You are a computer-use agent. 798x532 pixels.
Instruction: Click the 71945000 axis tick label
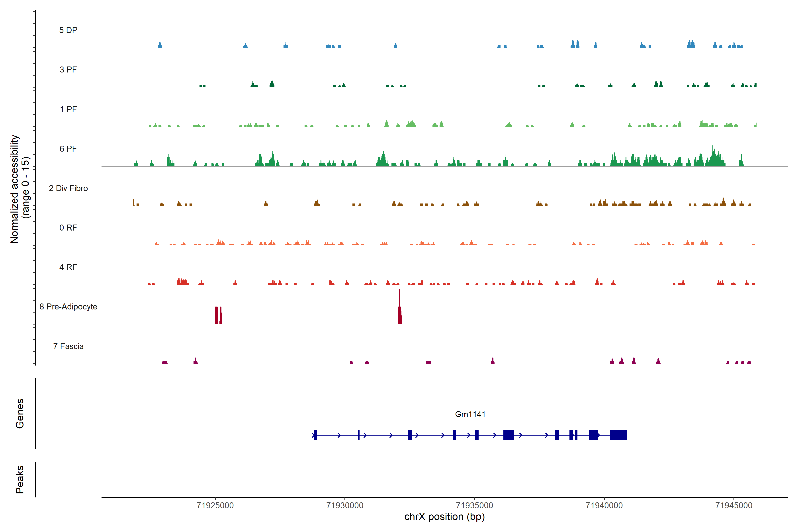click(x=733, y=505)
